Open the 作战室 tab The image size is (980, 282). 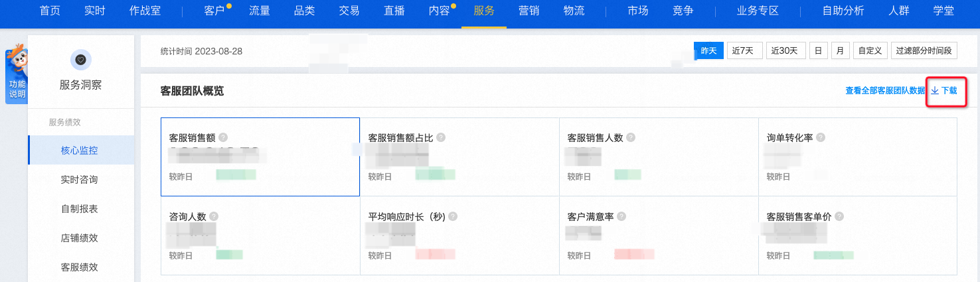pyautogui.click(x=145, y=11)
